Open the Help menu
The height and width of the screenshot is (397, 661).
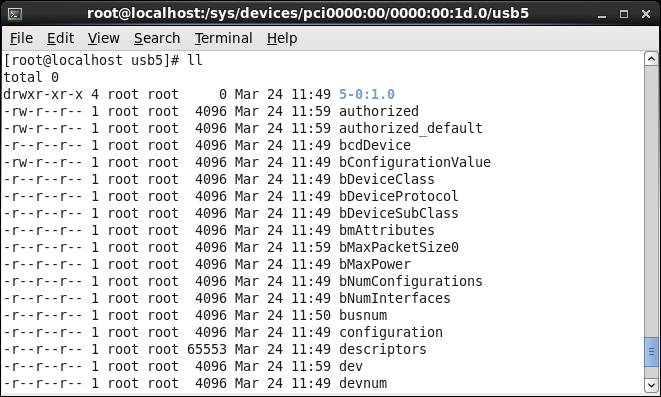click(282, 38)
